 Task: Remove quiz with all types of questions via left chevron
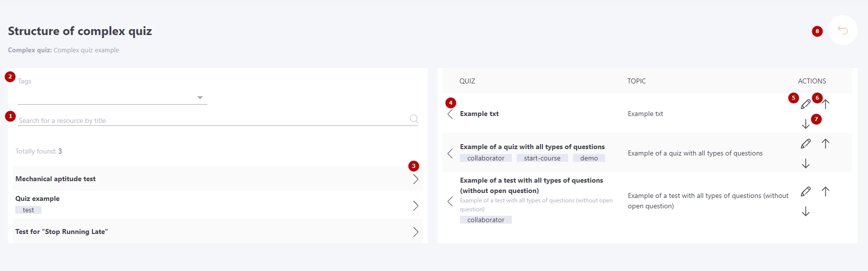click(x=450, y=154)
